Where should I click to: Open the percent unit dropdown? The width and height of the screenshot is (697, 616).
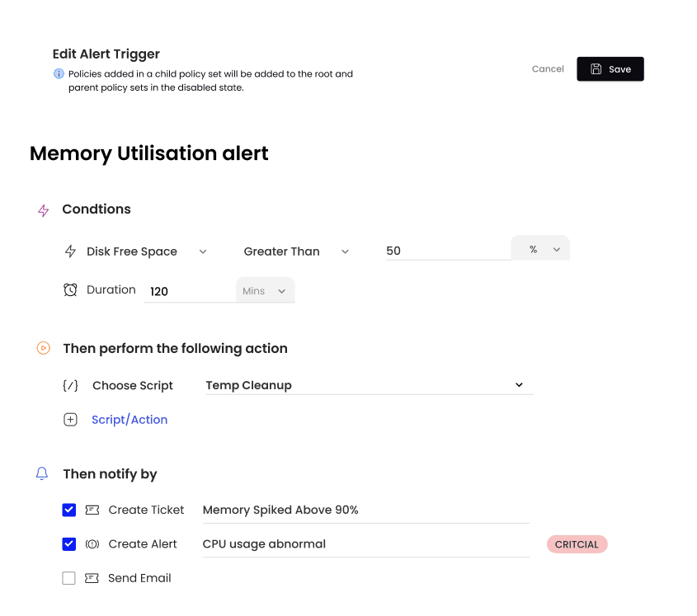coord(540,248)
